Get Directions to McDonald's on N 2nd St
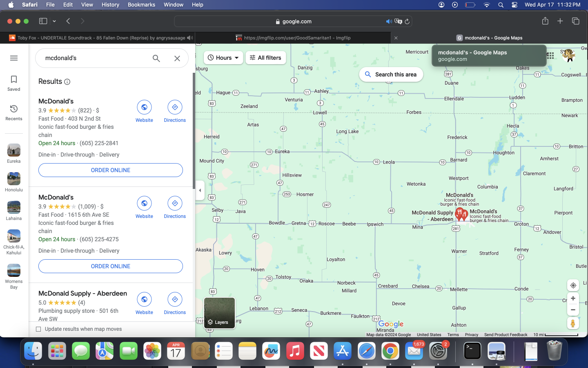This screenshot has height=368, width=588. [x=175, y=111]
